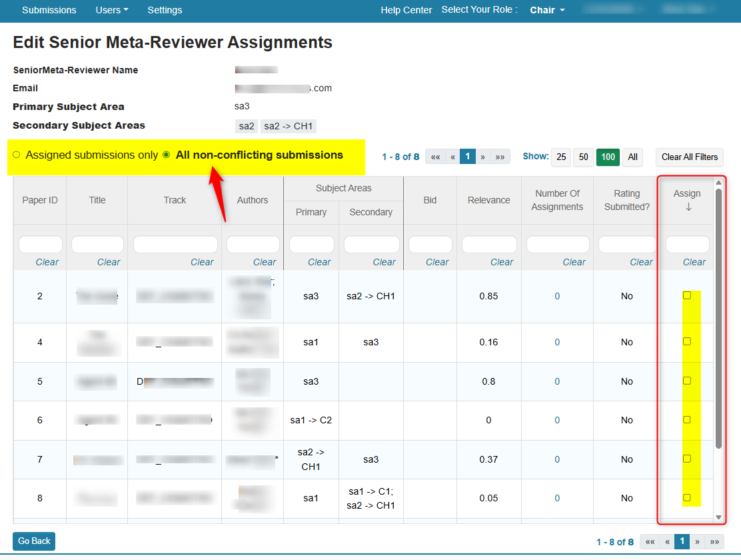Jump to first page via top pagination icon
The width and height of the screenshot is (741, 560).
coord(435,156)
